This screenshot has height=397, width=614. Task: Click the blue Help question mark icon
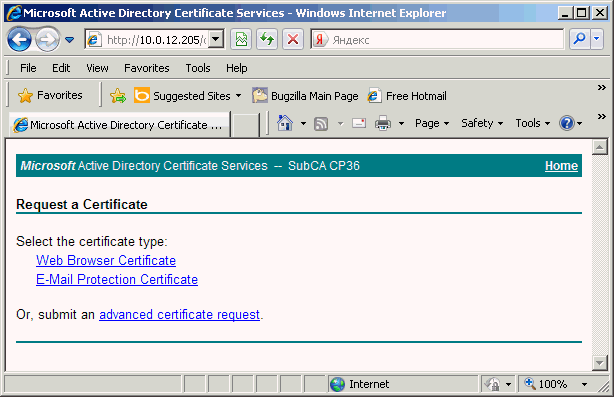pos(566,123)
